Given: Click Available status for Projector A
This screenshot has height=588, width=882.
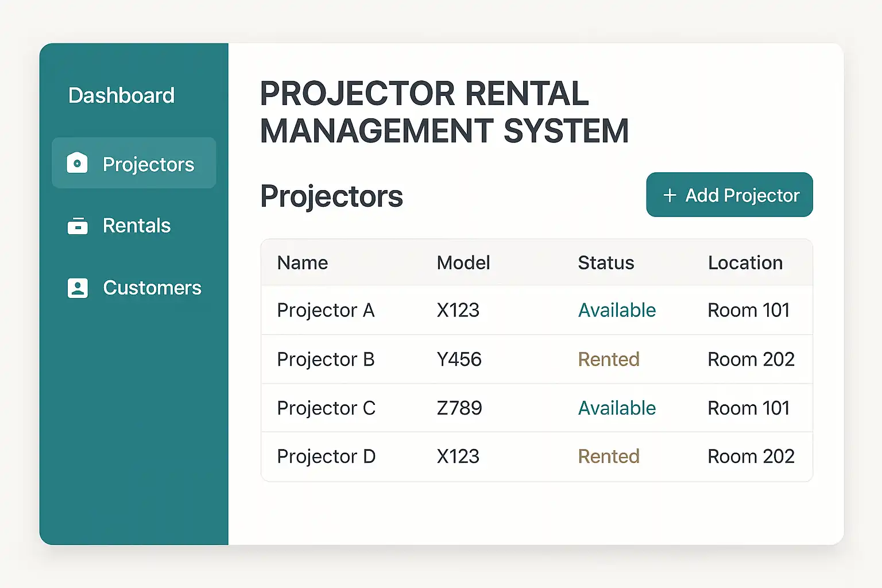Looking at the screenshot, I should 617,310.
